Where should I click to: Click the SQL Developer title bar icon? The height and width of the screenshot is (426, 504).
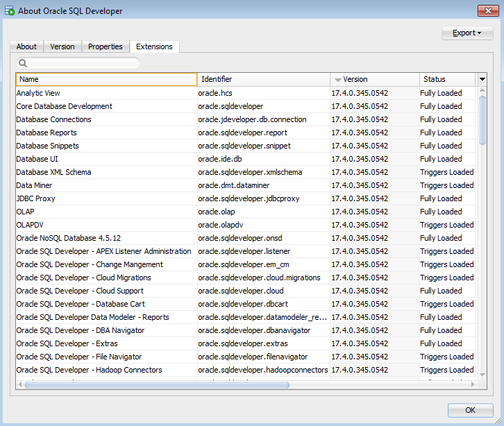pos(10,10)
